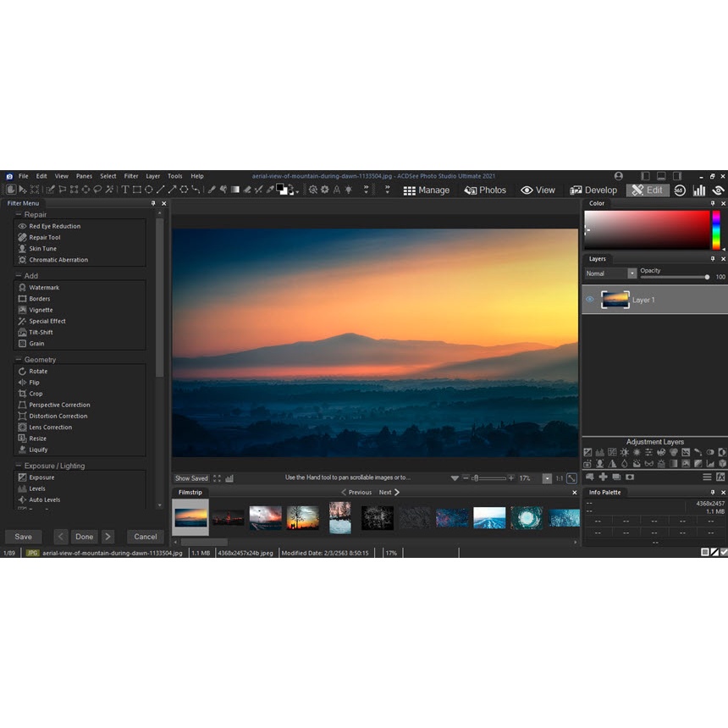Select the Crop filter in the Geometry section
This screenshot has height=728, width=728.
(x=36, y=394)
